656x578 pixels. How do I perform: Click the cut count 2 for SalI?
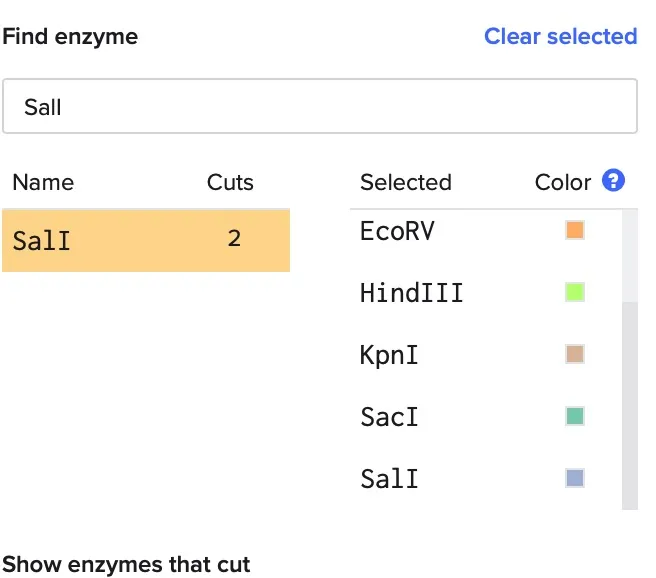pos(233,239)
